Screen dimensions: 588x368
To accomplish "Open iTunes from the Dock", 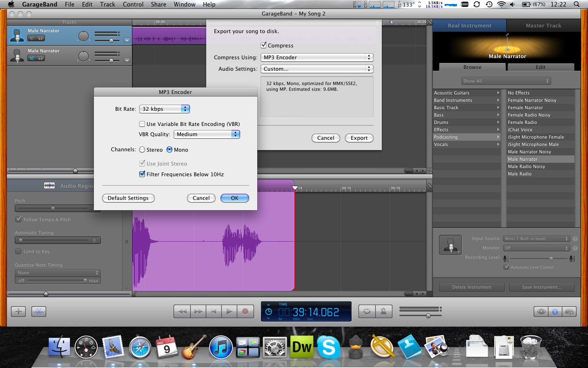I will point(221,348).
